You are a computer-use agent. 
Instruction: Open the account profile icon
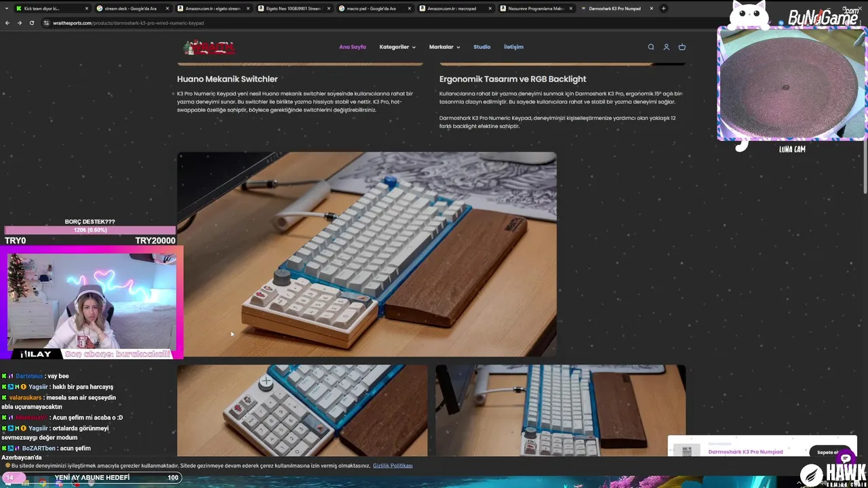667,47
